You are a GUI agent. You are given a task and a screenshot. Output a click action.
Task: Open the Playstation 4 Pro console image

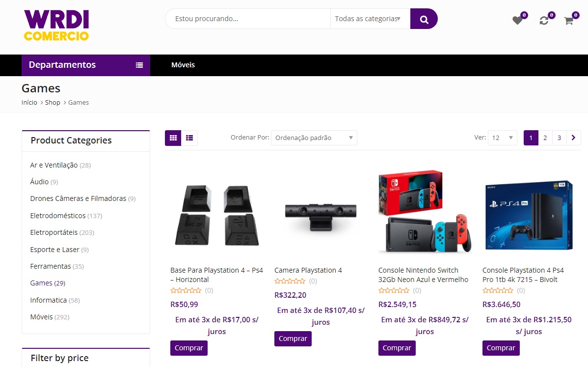pos(529,215)
